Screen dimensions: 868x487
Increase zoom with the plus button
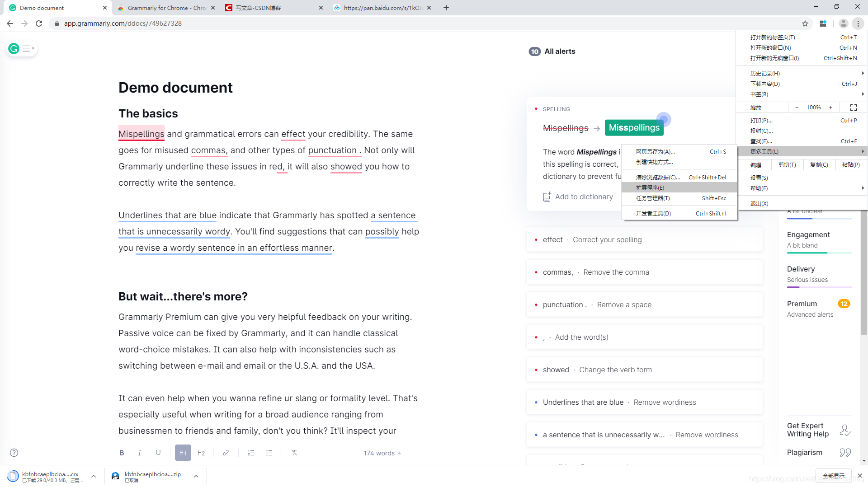pos(830,108)
